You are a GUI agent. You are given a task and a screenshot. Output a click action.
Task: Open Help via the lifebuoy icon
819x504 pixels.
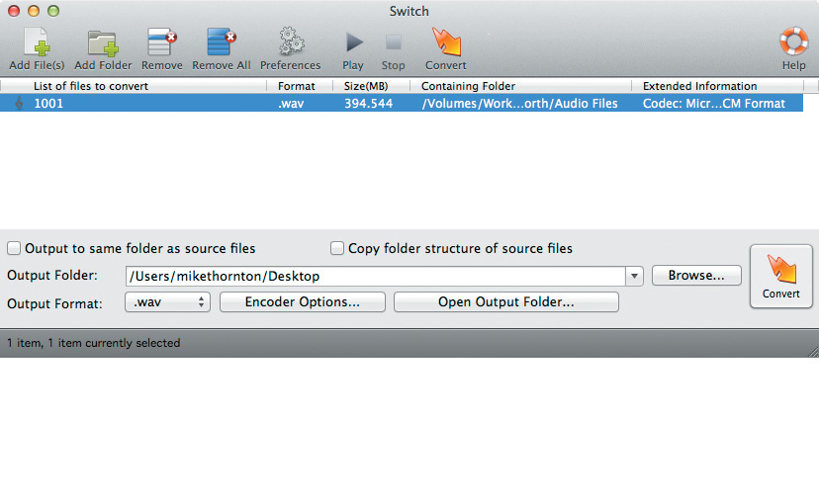point(793,42)
